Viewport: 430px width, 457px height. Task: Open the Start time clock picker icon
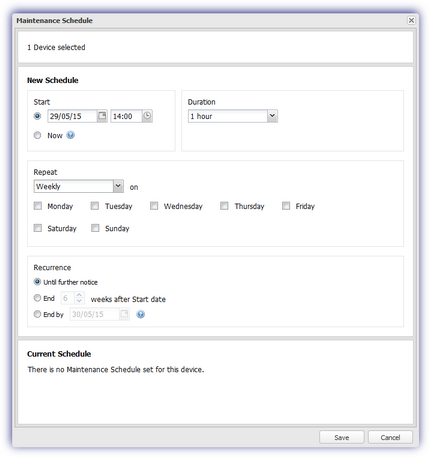coord(147,116)
